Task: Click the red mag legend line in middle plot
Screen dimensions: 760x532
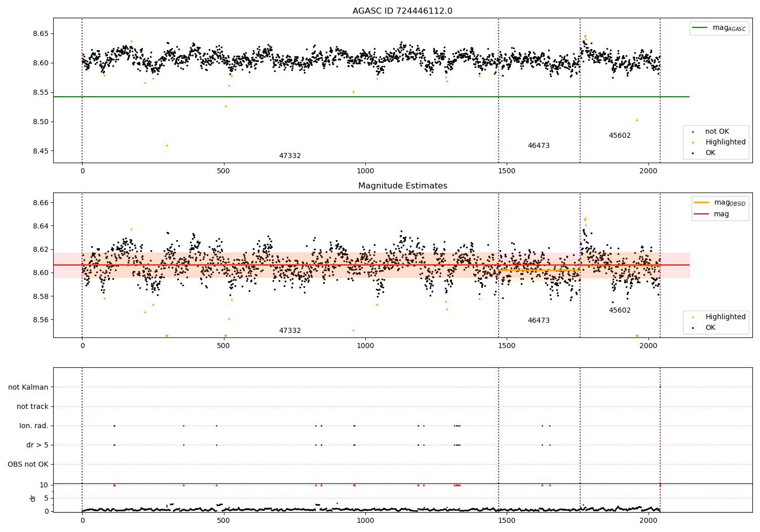Action: tap(702, 214)
